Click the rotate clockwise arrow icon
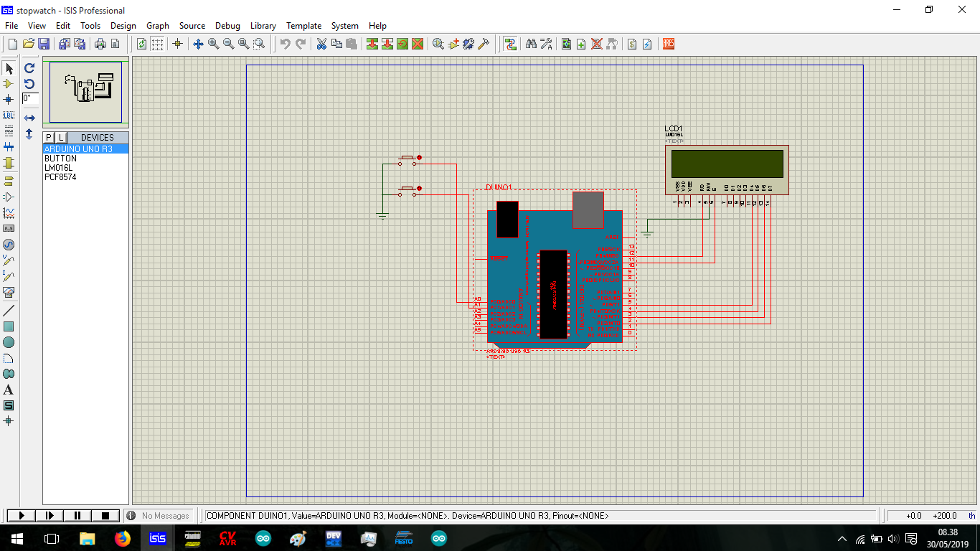980x551 pixels. point(29,68)
